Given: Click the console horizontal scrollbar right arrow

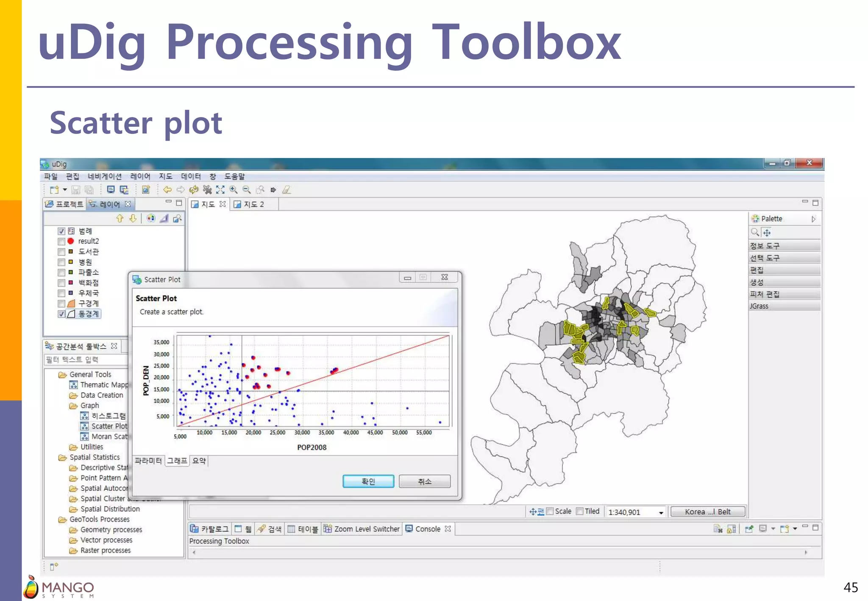Looking at the screenshot, I should tap(806, 552).
